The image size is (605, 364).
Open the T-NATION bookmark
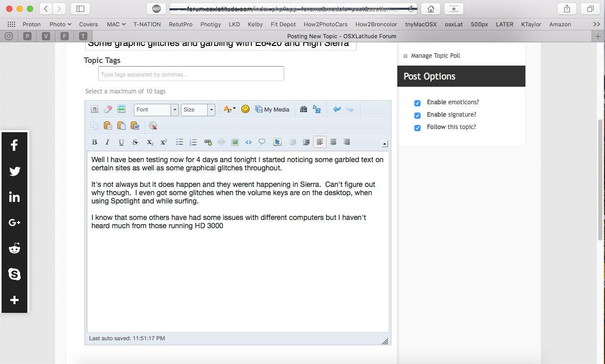point(147,24)
